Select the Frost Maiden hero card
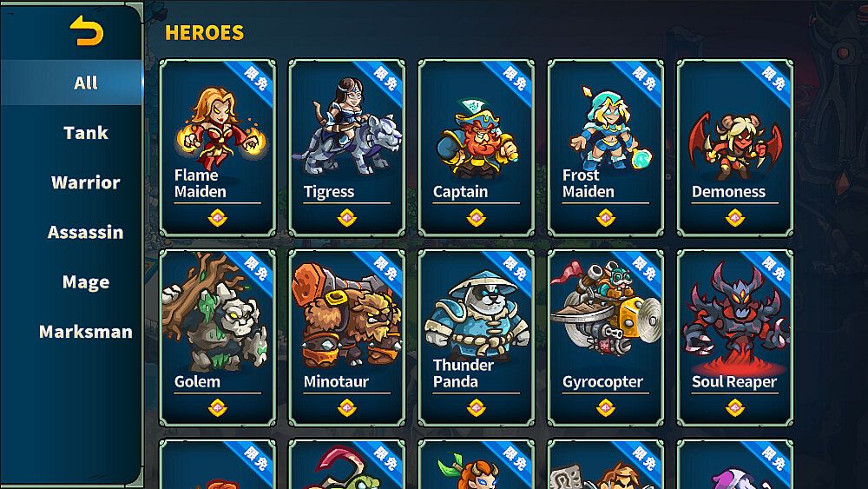868x489 pixels. point(606,149)
